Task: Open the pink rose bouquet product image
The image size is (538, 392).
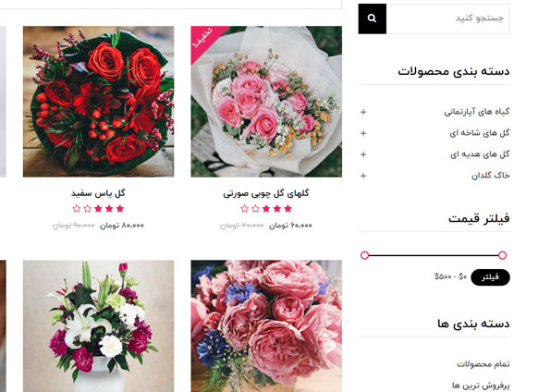Action: pyautogui.click(x=266, y=102)
